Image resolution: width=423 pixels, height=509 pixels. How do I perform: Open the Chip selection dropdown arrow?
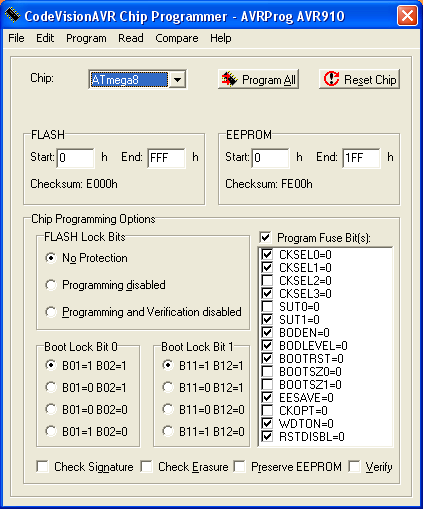[x=177, y=80]
